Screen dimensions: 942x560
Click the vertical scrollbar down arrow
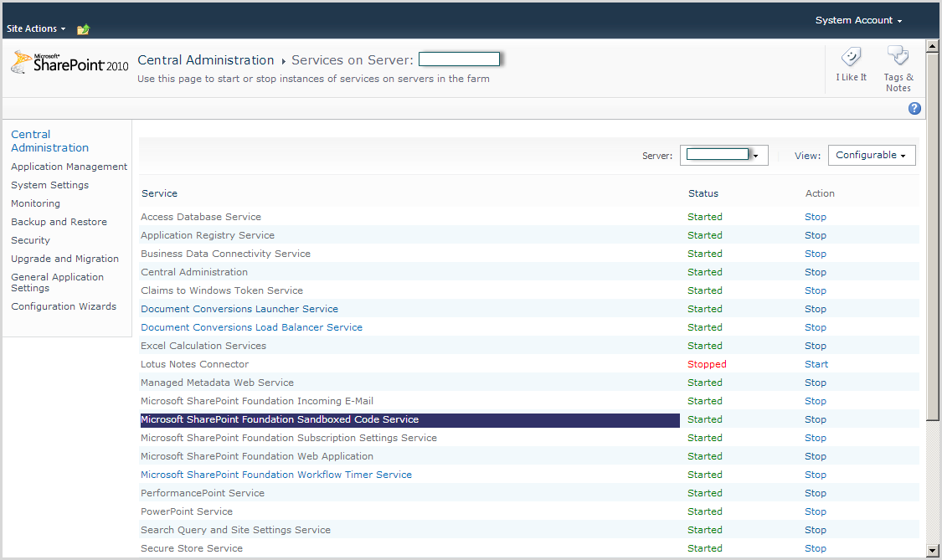933,551
